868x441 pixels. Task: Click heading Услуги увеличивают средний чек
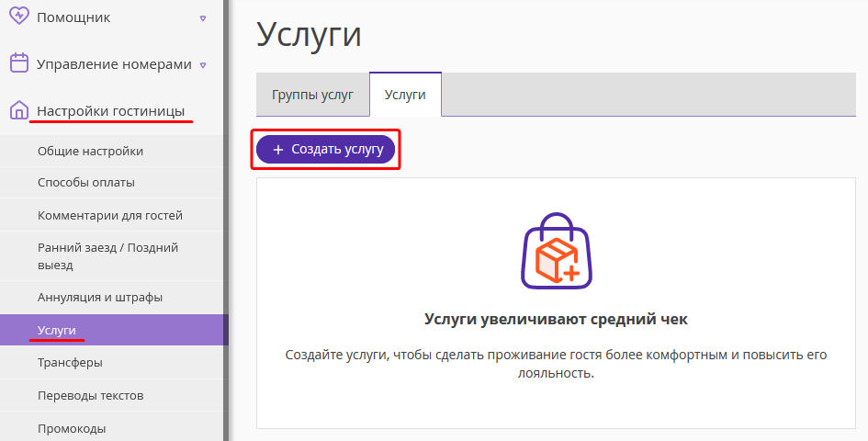(x=556, y=319)
